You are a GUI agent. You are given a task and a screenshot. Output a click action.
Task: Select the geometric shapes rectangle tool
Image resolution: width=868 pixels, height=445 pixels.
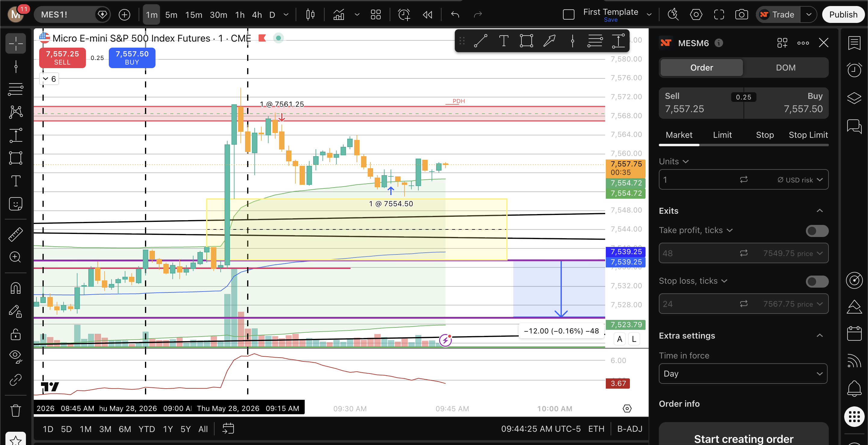click(15, 158)
